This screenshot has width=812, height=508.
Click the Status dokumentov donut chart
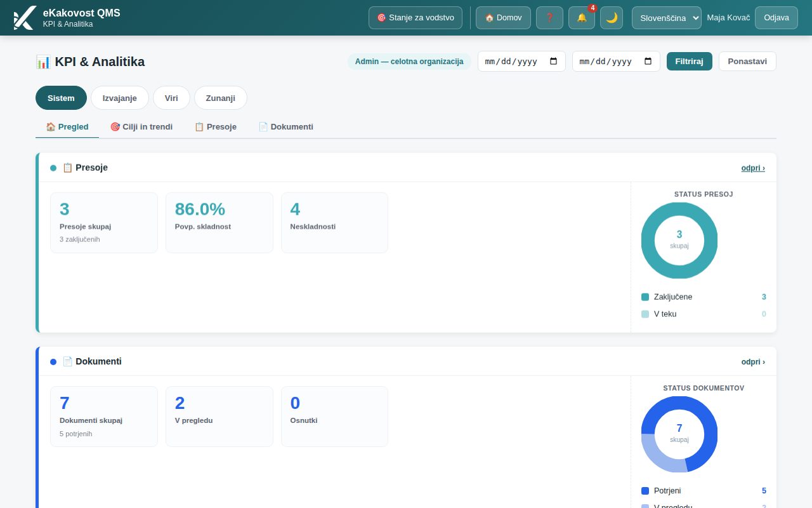tap(679, 434)
